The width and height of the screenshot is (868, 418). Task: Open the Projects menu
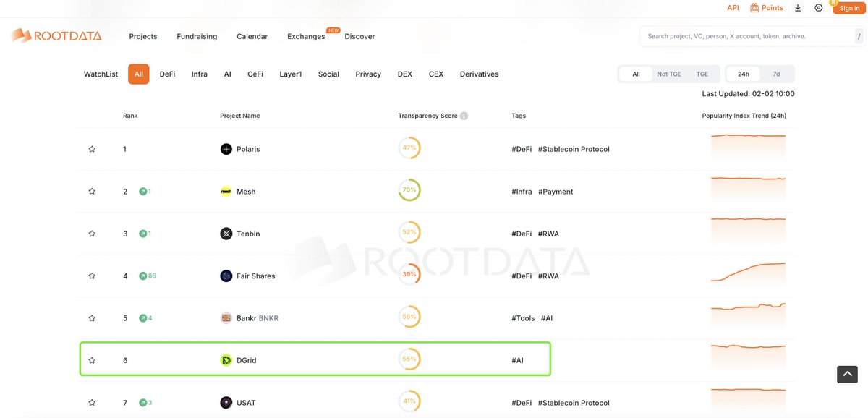point(143,36)
